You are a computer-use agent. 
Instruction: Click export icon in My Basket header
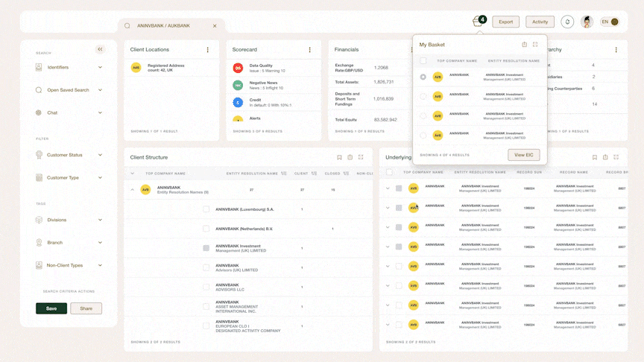point(525,45)
